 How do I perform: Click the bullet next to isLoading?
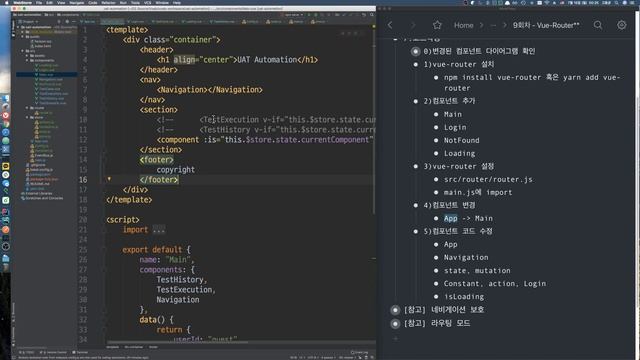(x=436, y=297)
